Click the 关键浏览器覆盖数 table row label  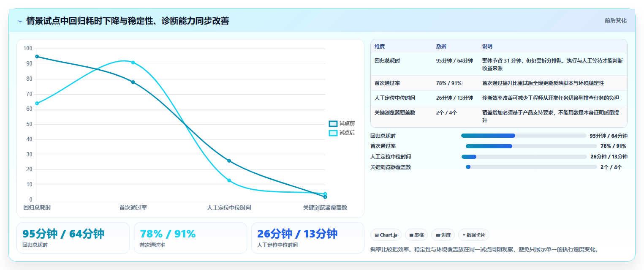click(395, 113)
